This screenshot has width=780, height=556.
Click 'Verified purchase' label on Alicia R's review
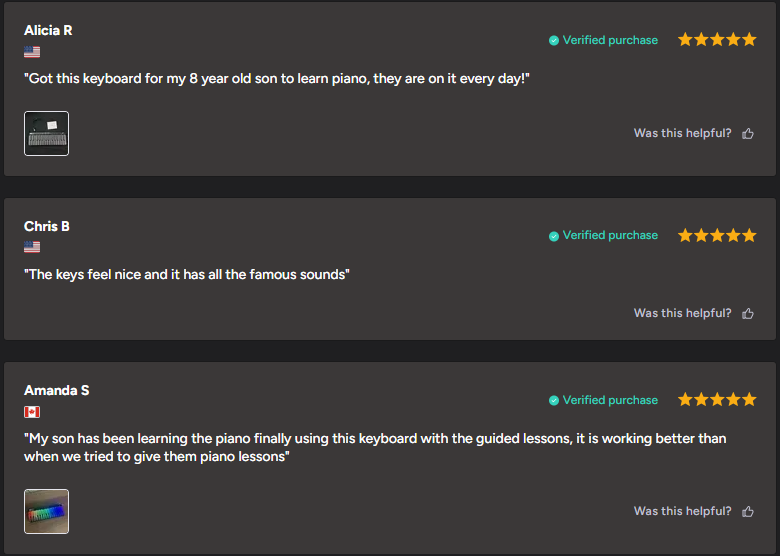[x=610, y=41]
